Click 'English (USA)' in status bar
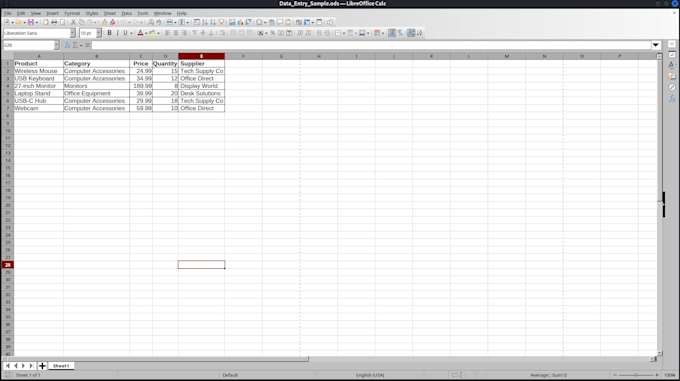This screenshot has height=381, width=680. pyautogui.click(x=370, y=375)
